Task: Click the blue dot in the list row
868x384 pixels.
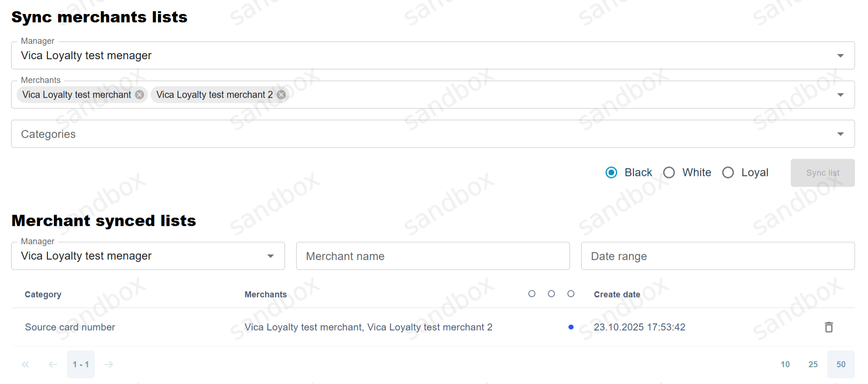Action: [x=571, y=327]
